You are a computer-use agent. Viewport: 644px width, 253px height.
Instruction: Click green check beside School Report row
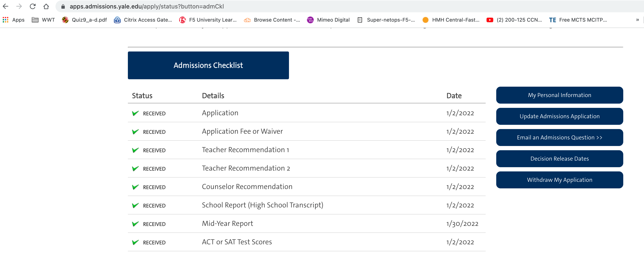[135, 206]
